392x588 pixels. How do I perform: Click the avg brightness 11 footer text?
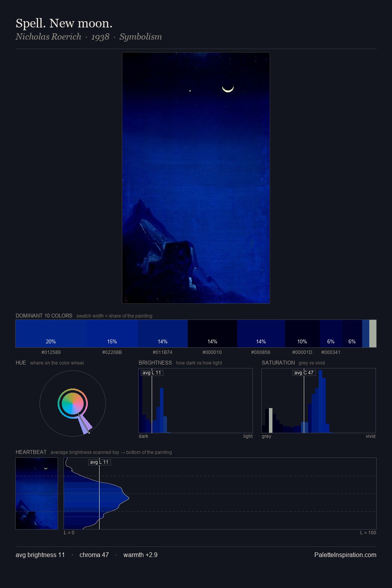pos(40,555)
